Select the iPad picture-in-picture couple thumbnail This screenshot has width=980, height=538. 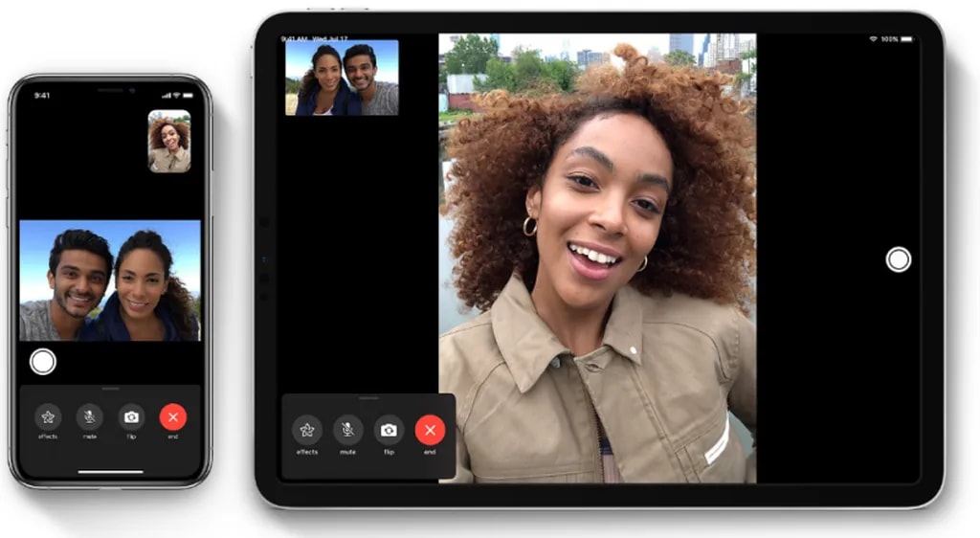click(342, 78)
